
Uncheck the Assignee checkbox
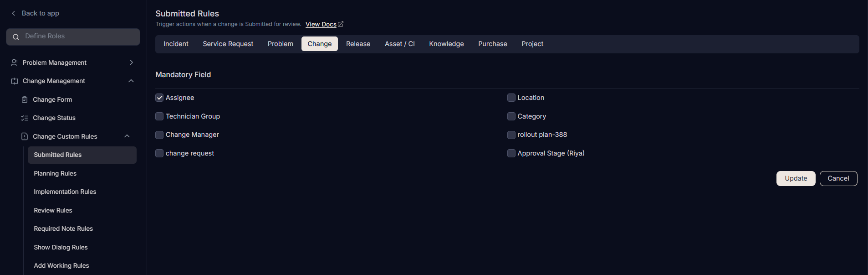pos(159,98)
